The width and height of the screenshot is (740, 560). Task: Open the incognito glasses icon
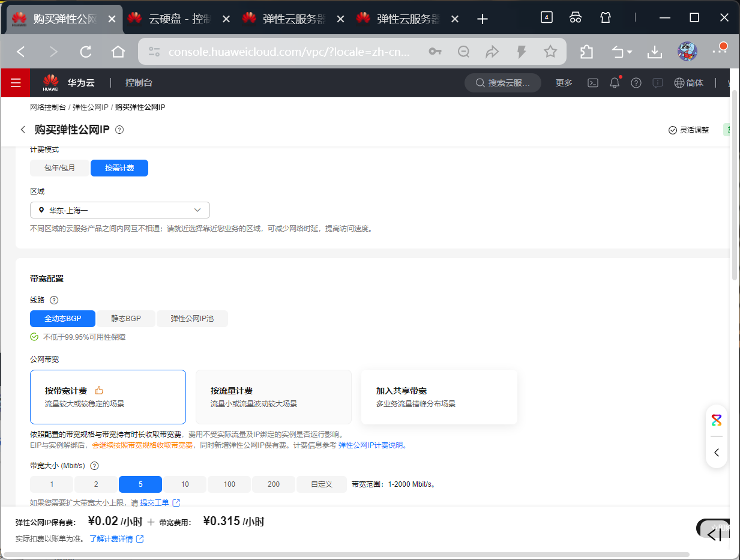[x=576, y=17]
